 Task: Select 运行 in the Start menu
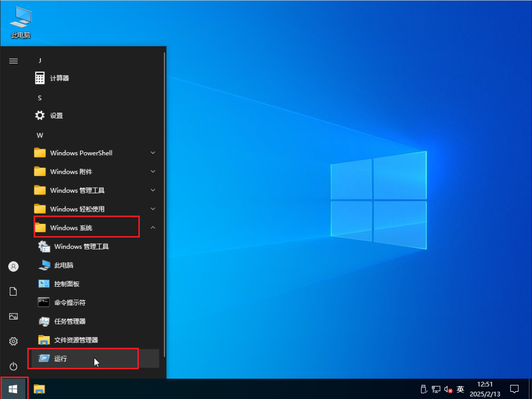(x=60, y=359)
